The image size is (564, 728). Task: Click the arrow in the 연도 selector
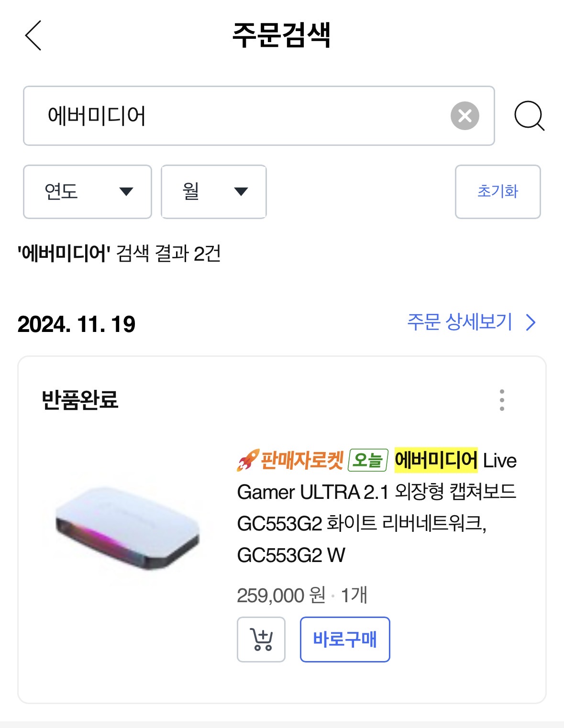coord(126,192)
